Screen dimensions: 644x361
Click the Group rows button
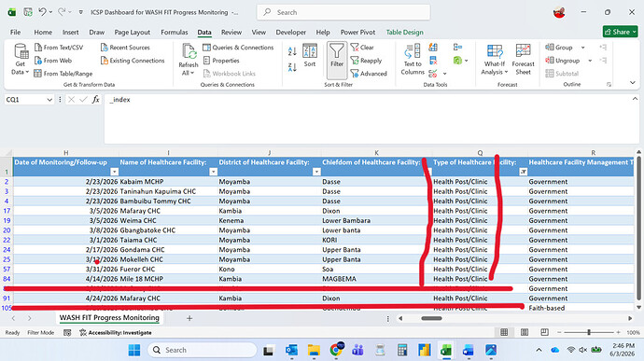[559, 48]
